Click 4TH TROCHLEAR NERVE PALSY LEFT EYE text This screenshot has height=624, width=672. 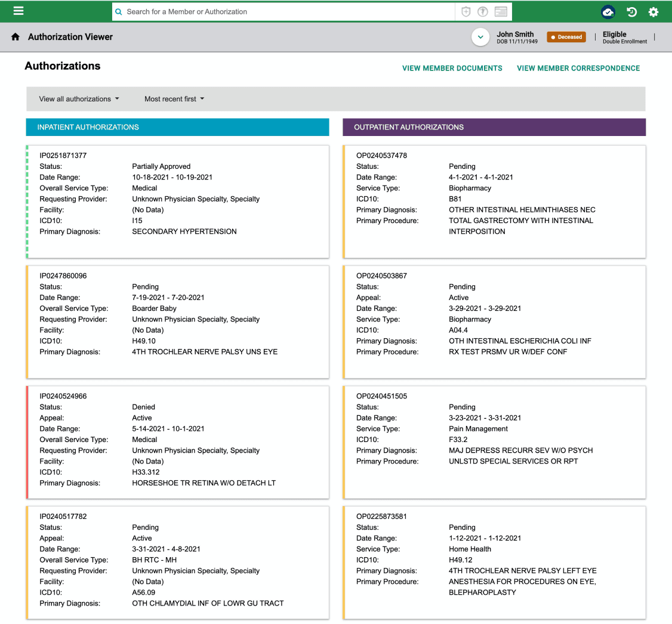point(522,571)
